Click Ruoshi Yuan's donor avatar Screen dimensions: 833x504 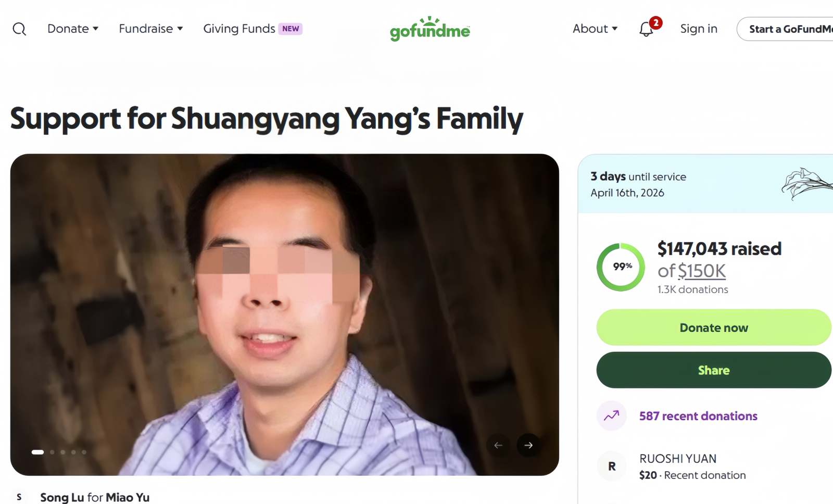click(612, 467)
